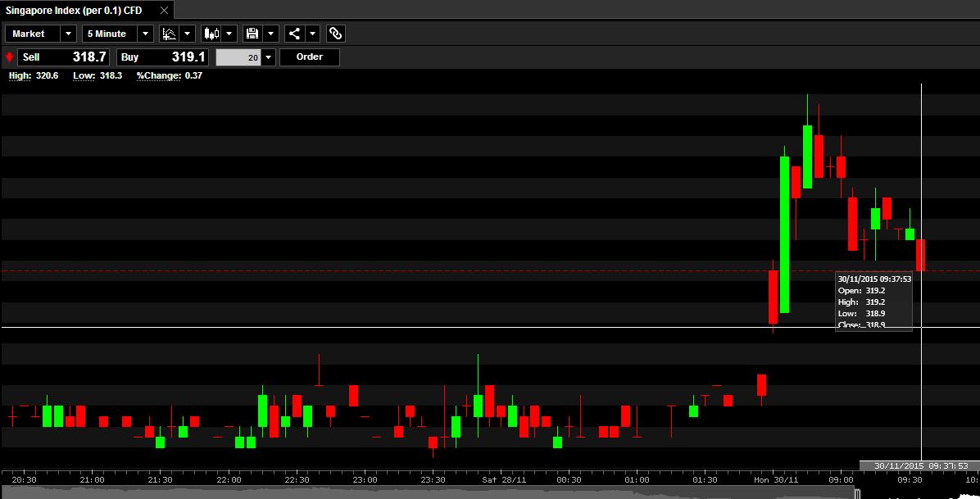
Task: Open the chart indicators/studies tool
Action: coord(170,34)
